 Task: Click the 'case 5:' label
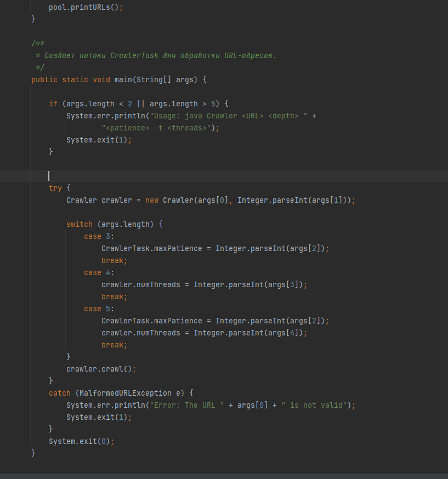99,309
